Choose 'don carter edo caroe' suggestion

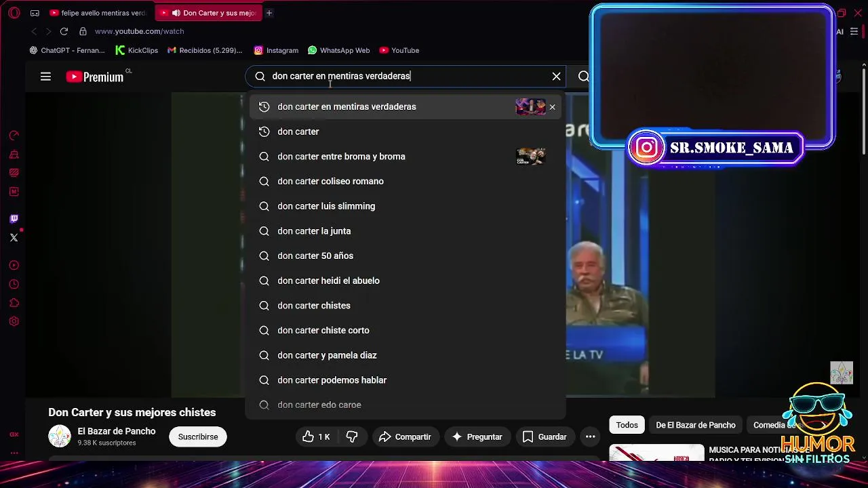pos(406,405)
